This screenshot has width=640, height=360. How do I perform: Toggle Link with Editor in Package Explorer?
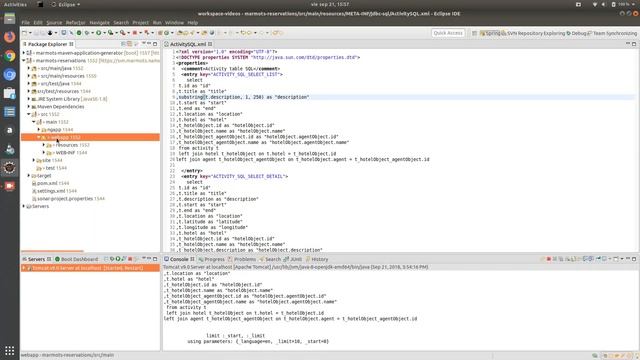(130, 44)
